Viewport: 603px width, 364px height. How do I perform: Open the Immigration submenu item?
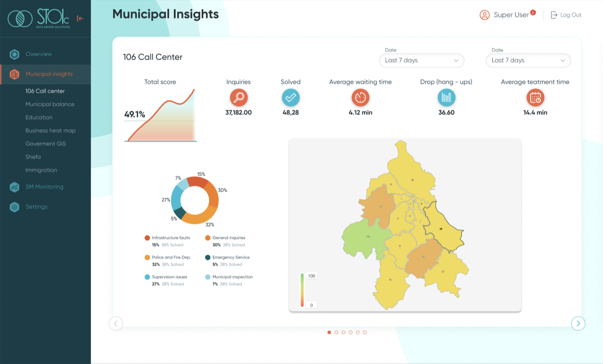coord(41,170)
